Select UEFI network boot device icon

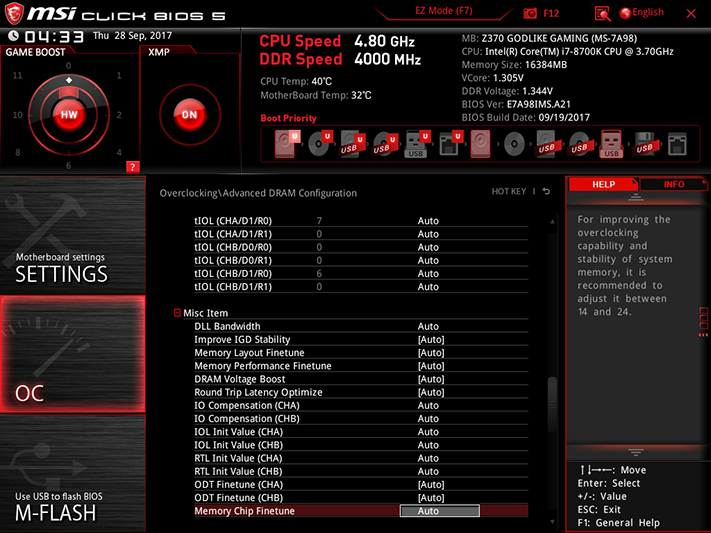(450, 144)
